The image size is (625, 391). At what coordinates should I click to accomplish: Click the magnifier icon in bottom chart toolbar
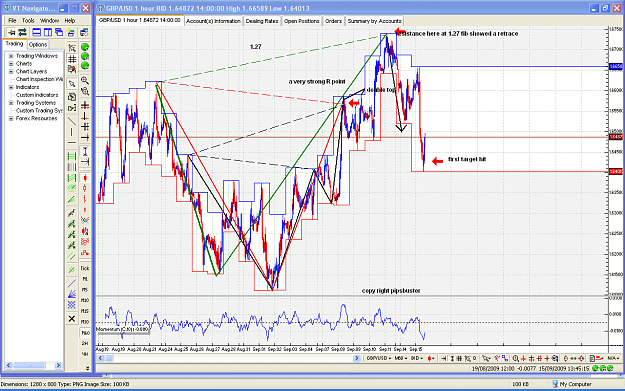(515, 358)
